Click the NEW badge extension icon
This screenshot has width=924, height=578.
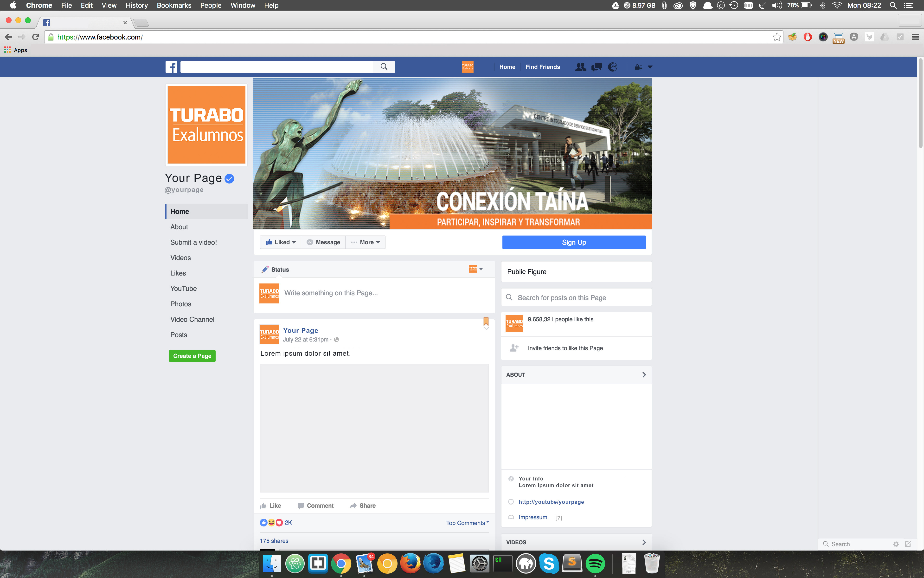[838, 38]
